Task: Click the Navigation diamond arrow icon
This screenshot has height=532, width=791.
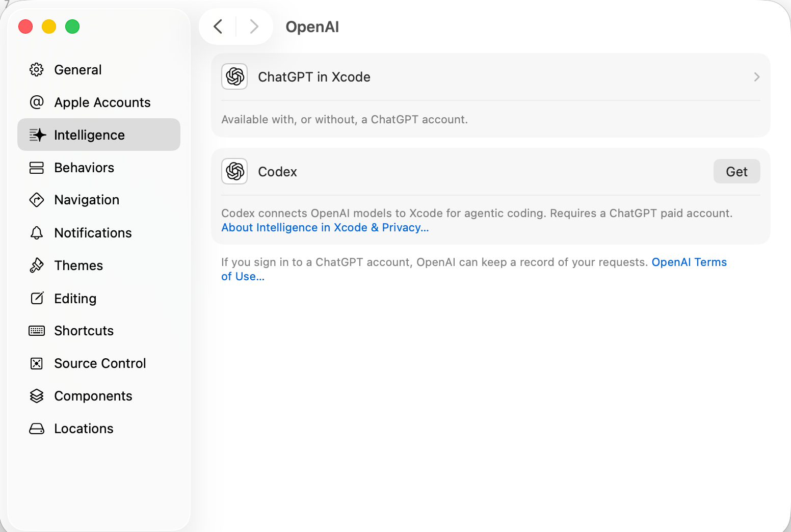Action: [37, 200]
